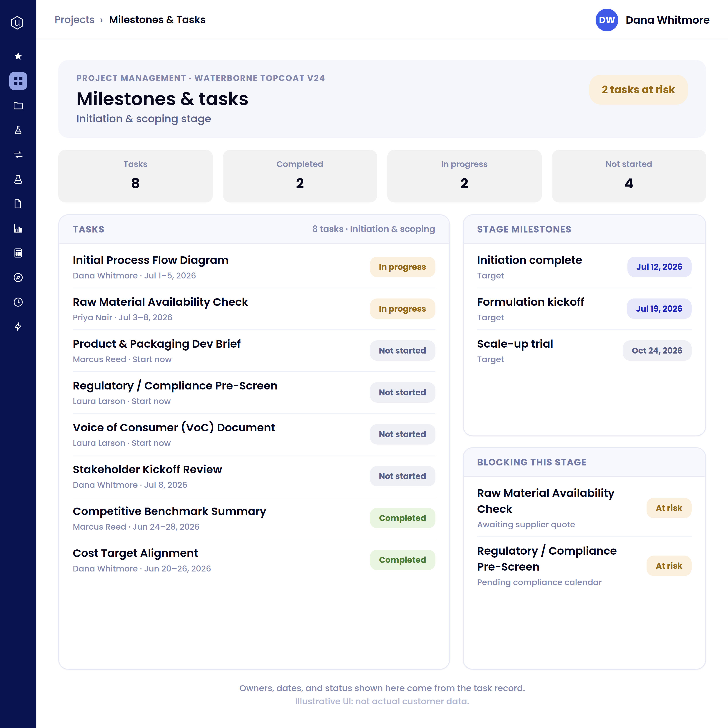Open the swap arrows icon in sidebar
The height and width of the screenshot is (728, 728).
point(18,154)
